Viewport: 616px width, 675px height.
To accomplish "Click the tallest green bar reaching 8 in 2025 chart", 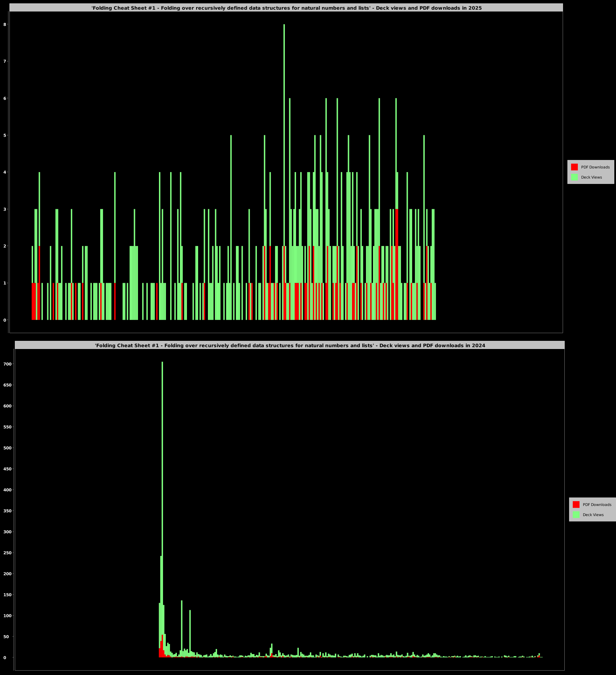I will tap(284, 135).
